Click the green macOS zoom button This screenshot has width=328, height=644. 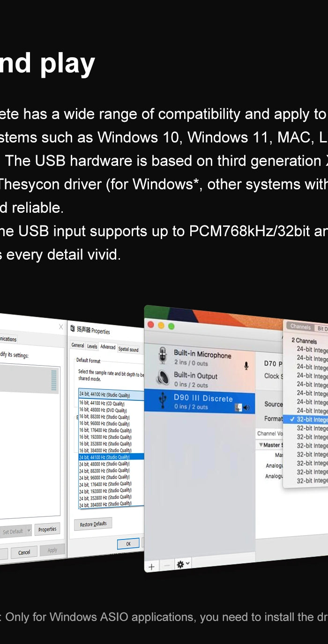pos(171,326)
